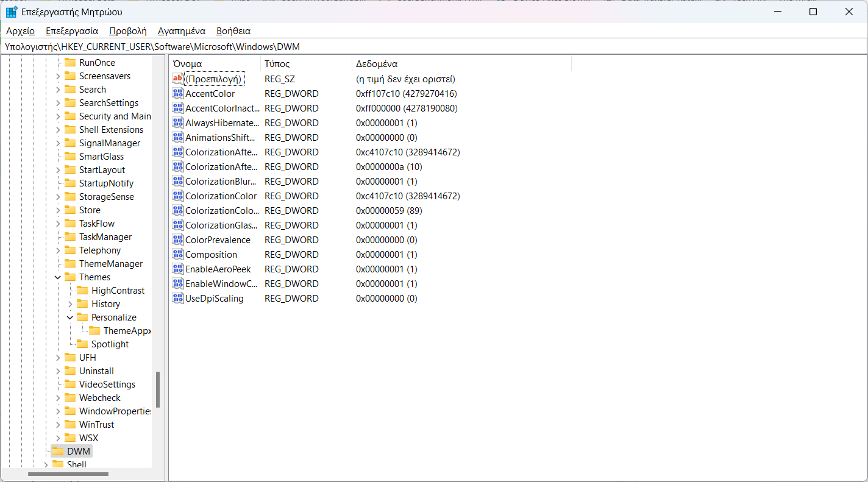Viewport: 868px width, 482px height.
Task: Select the SmartGlass tree key
Action: click(101, 157)
